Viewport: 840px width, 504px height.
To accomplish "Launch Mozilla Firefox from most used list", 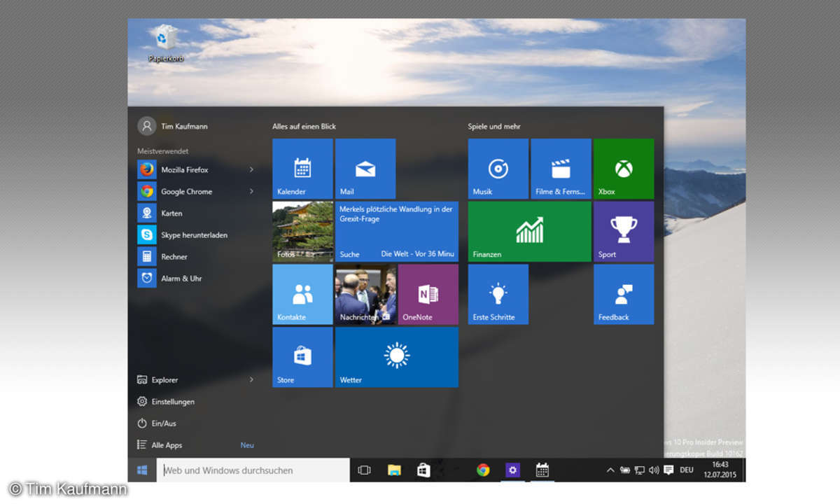I will point(197,169).
